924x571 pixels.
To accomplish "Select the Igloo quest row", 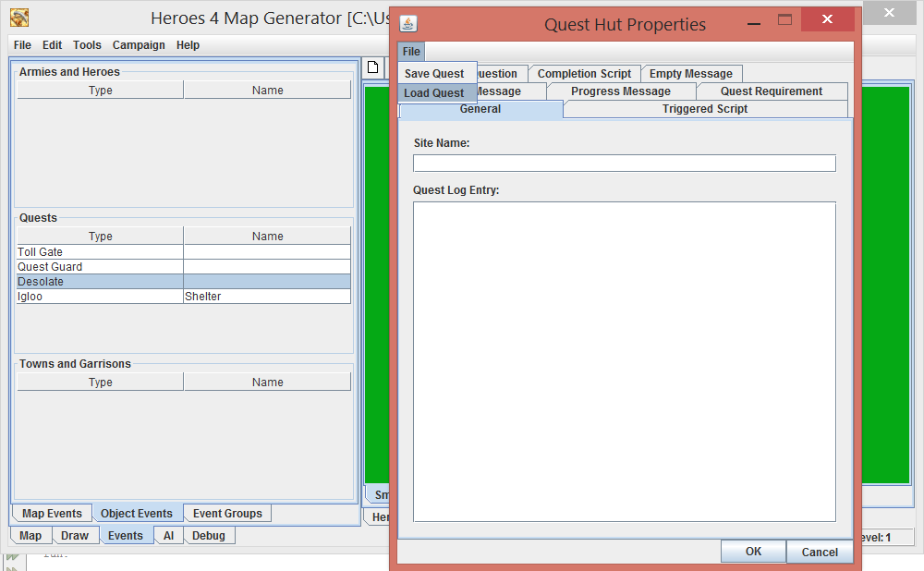I will [184, 296].
